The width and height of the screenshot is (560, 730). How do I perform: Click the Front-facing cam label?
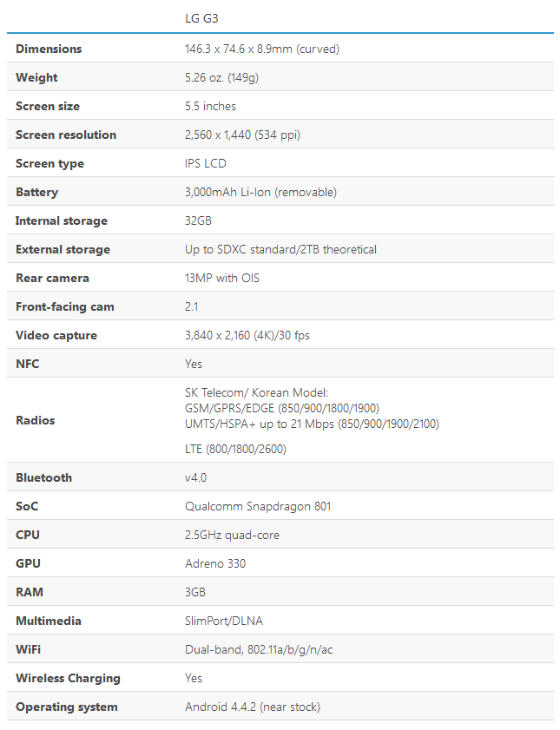(x=65, y=306)
